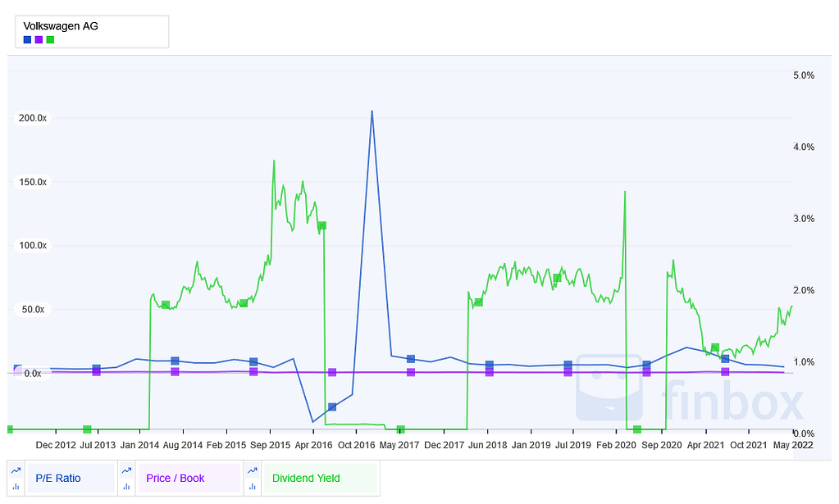Select line chart icon for P/E Ratio
Image resolution: width=839 pixels, height=504 pixels.
tap(16, 471)
